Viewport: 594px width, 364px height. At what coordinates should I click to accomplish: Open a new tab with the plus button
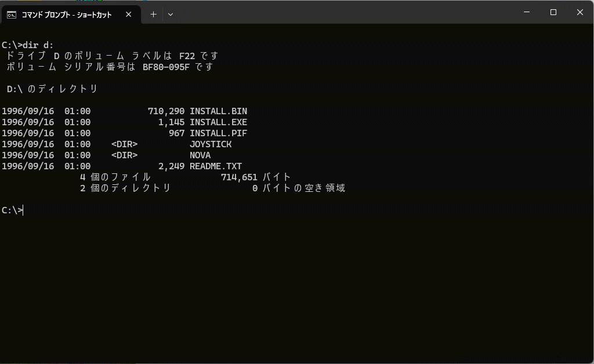[x=153, y=14]
